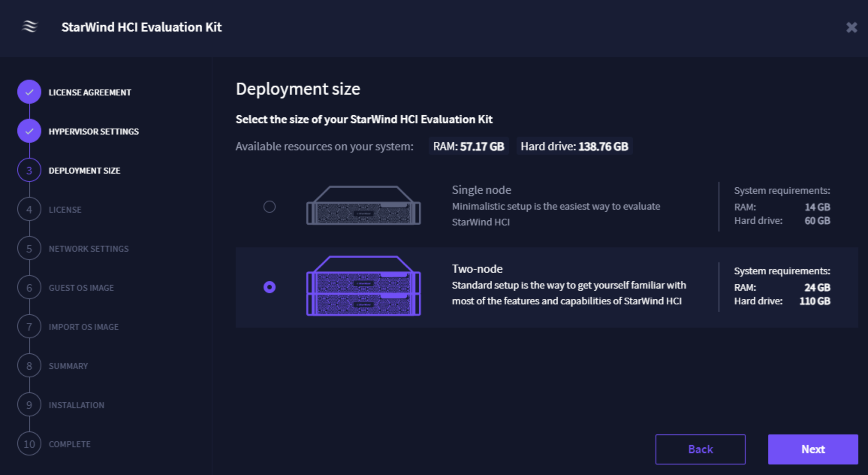Viewport: 868px width, 475px height.
Task: Click the two-node stacked server illustration
Action: pyautogui.click(x=363, y=286)
